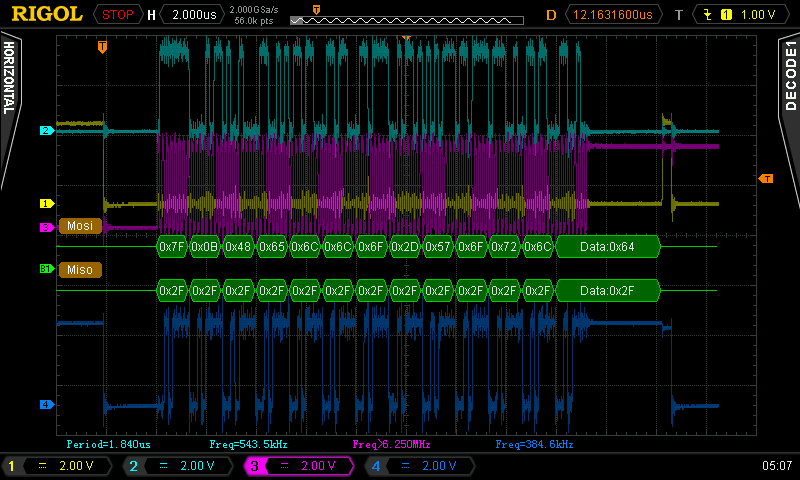This screenshot has height=480, width=800.
Task: Click the Period=1.840us measurement
Action: (x=109, y=444)
